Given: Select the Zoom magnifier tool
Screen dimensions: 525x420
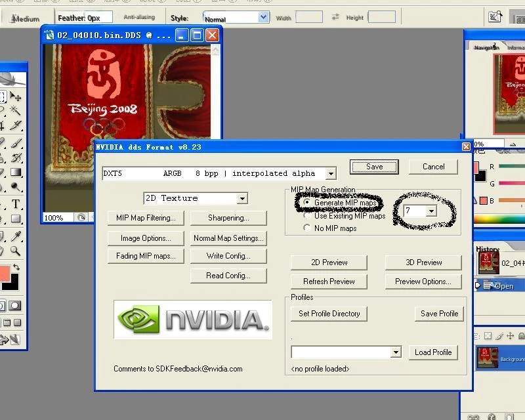Looking at the screenshot, I should coord(15,251).
